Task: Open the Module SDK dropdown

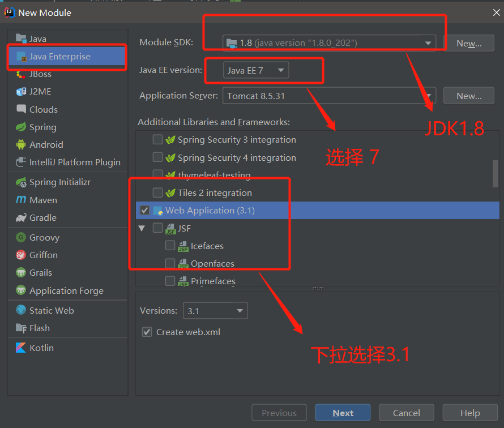Action: [329, 42]
